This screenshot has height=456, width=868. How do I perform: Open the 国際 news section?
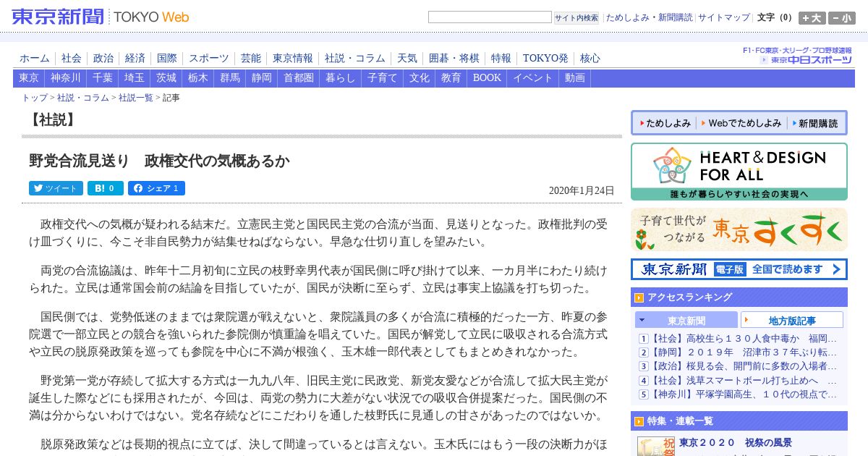click(167, 58)
